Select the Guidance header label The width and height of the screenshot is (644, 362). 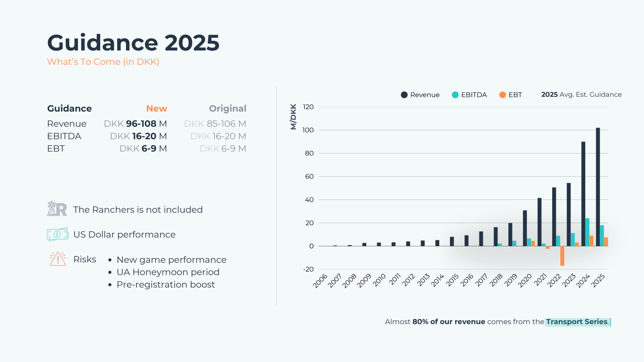69,108
